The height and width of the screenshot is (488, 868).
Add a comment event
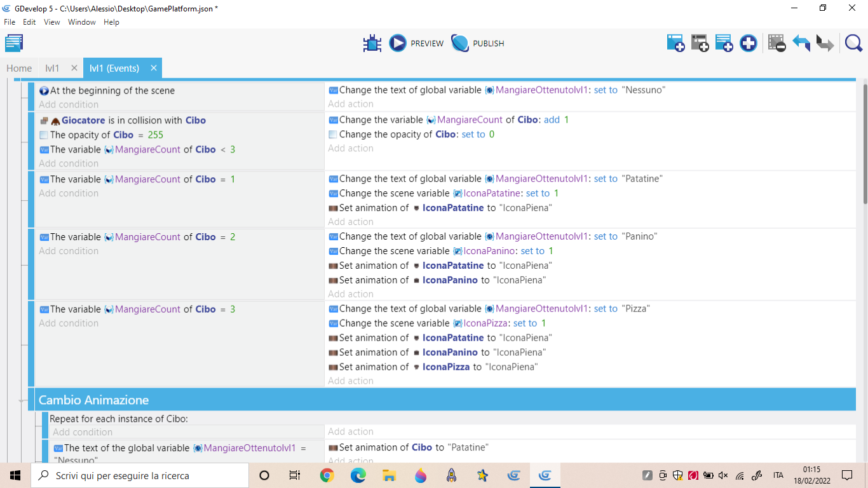(x=724, y=43)
